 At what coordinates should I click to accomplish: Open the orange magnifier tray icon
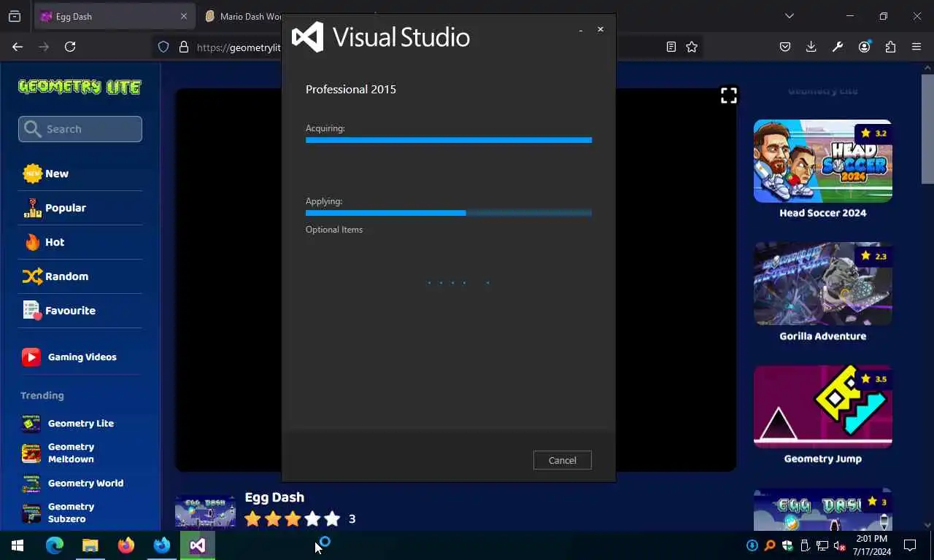coord(770,545)
